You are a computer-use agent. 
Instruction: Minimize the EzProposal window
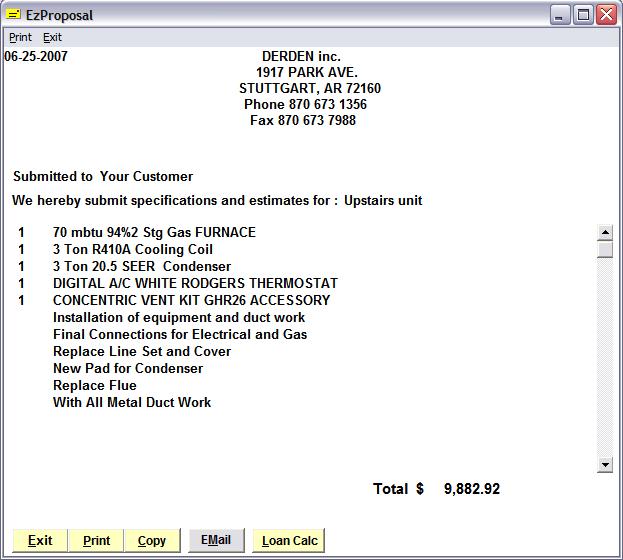[x=560, y=15]
